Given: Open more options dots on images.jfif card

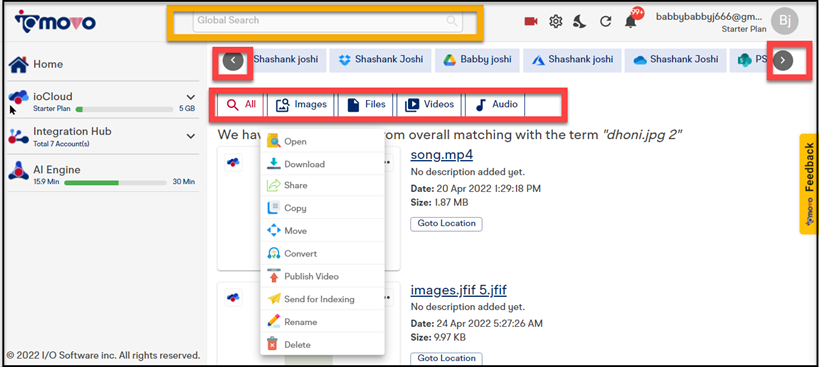Looking at the screenshot, I should 388,297.
